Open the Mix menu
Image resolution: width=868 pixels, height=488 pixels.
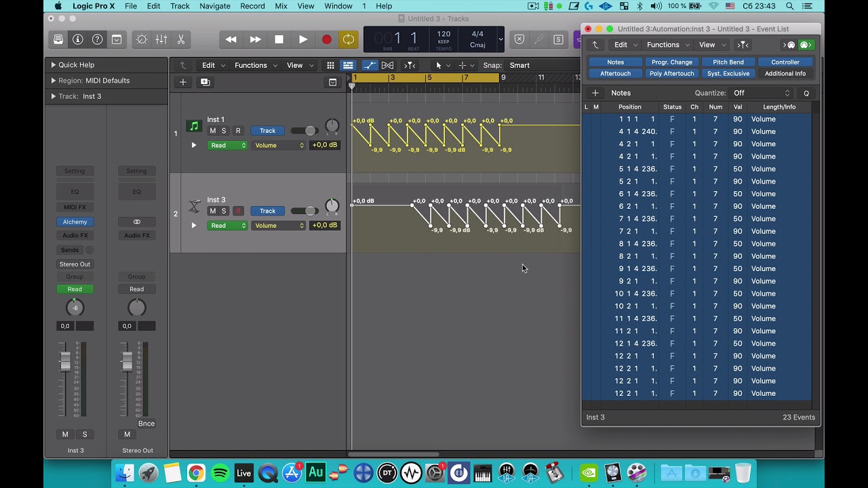281,6
